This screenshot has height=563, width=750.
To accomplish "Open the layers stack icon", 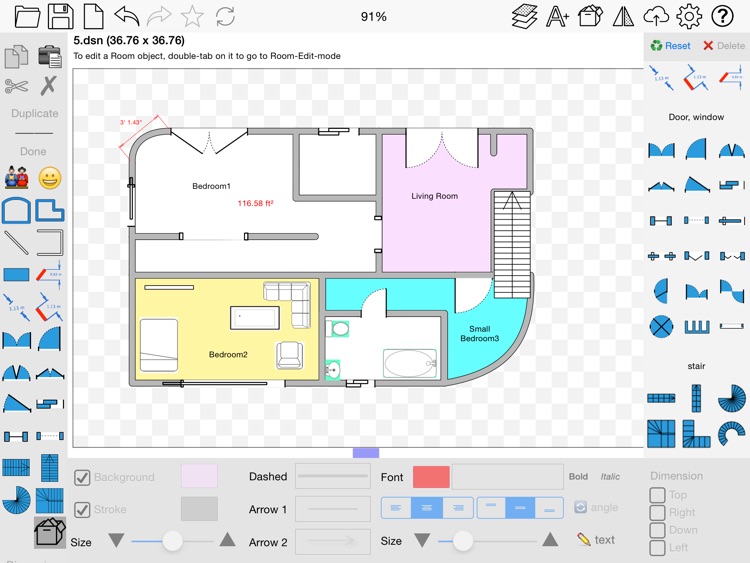I will tap(525, 17).
